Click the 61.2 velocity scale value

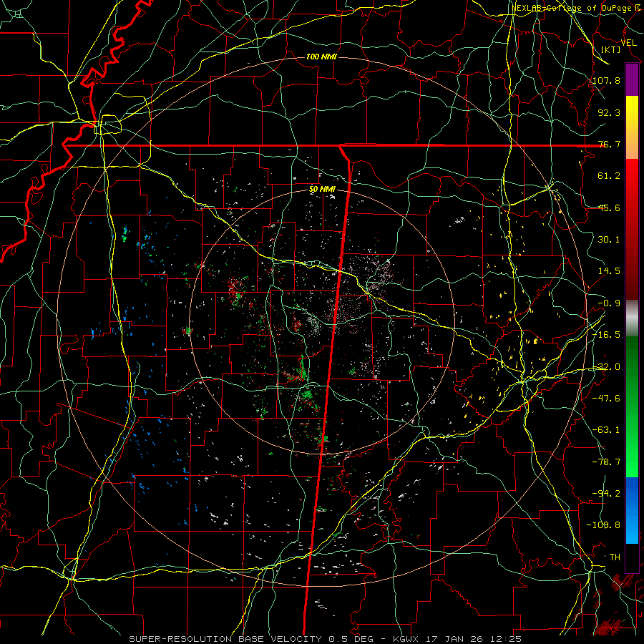[x=609, y=176]
